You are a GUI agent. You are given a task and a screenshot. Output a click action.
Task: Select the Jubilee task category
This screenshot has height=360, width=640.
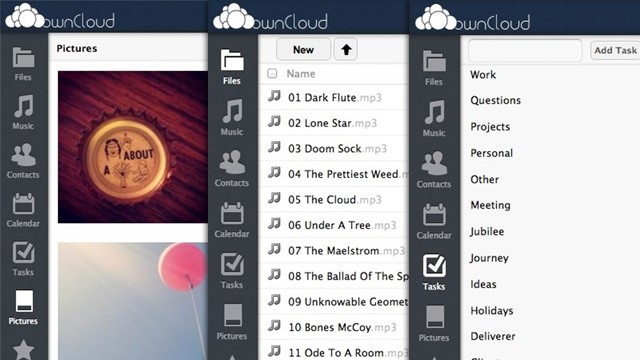pos(487,231)
